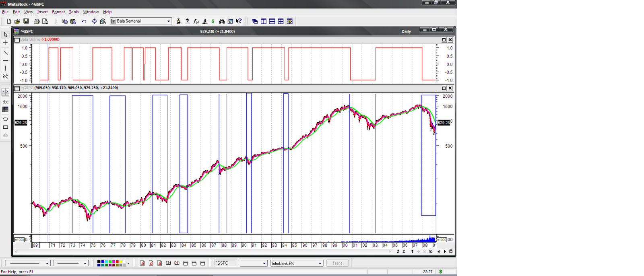This screenshot has width=644, height=276.
Task: Expand the color palette dropdown arrow
Action: 128,263
